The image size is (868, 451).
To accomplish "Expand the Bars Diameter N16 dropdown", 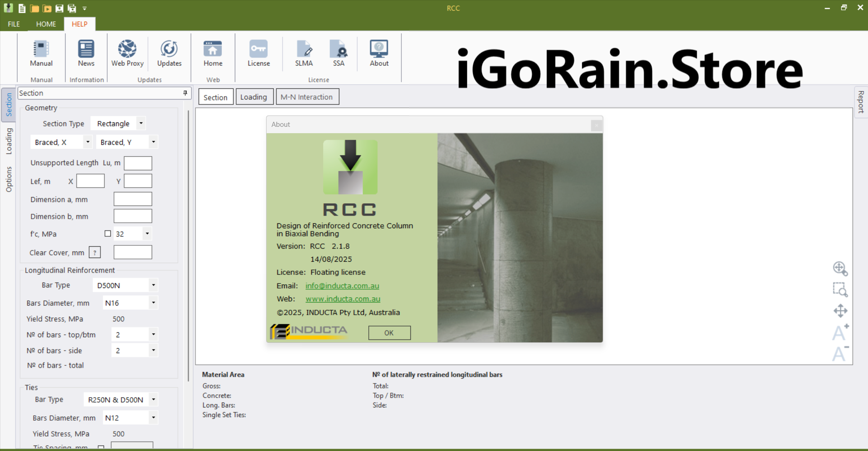I will 153,302.
